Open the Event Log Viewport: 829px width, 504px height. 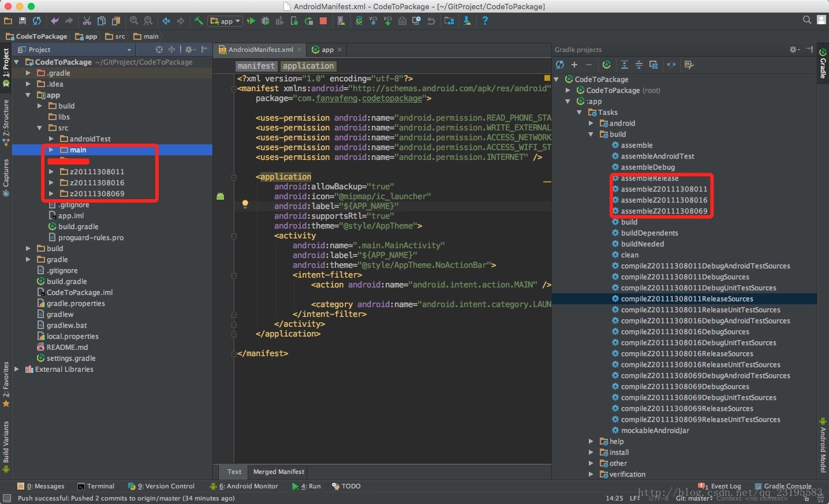[720, 486]
